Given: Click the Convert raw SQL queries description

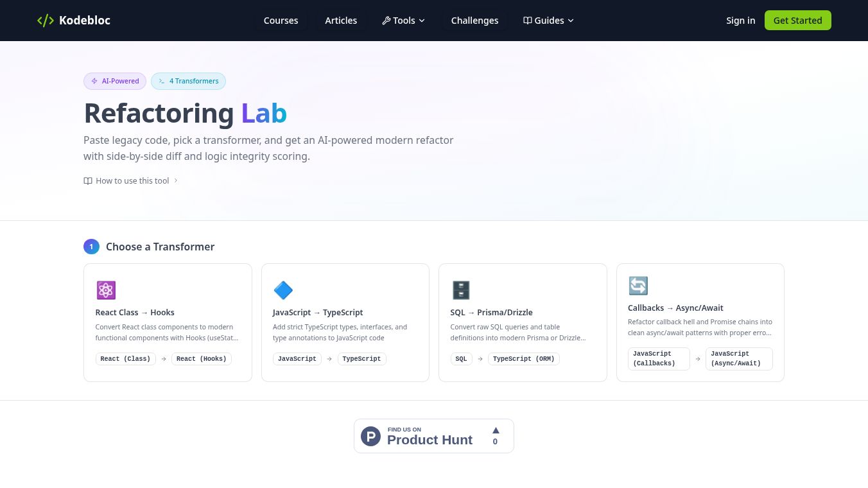Looking at the screenshot, I should [519, 332].
